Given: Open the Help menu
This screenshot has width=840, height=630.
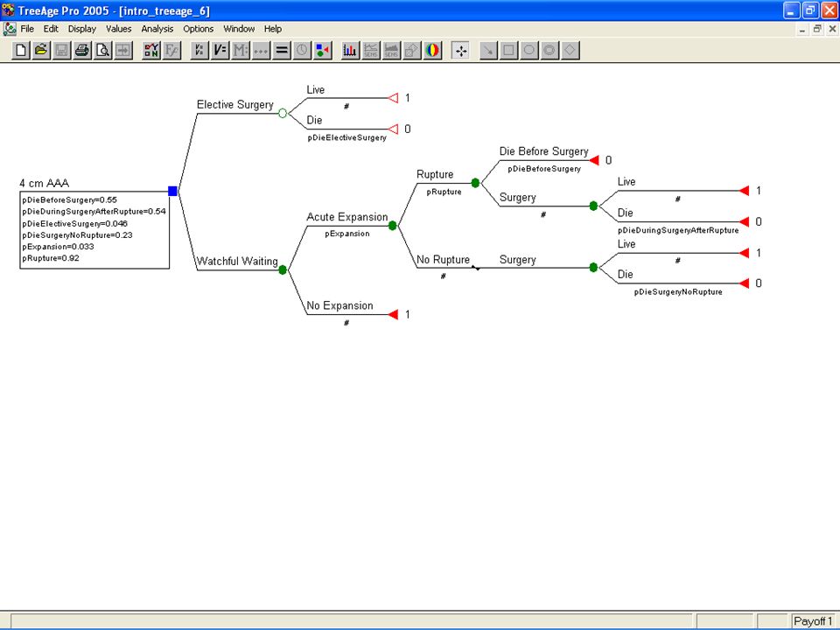Looking at the screenshot, I should coord(273,29).
